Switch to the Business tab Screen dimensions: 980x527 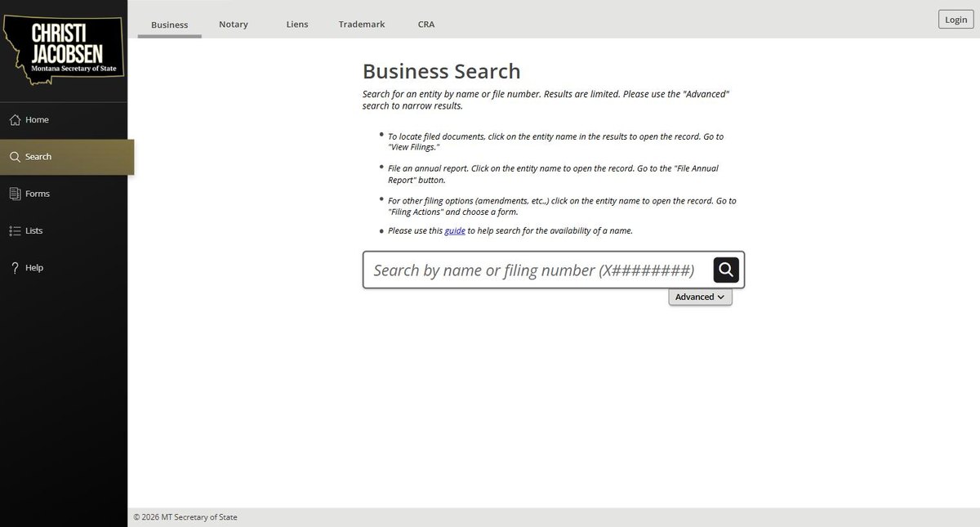(170, 25)
